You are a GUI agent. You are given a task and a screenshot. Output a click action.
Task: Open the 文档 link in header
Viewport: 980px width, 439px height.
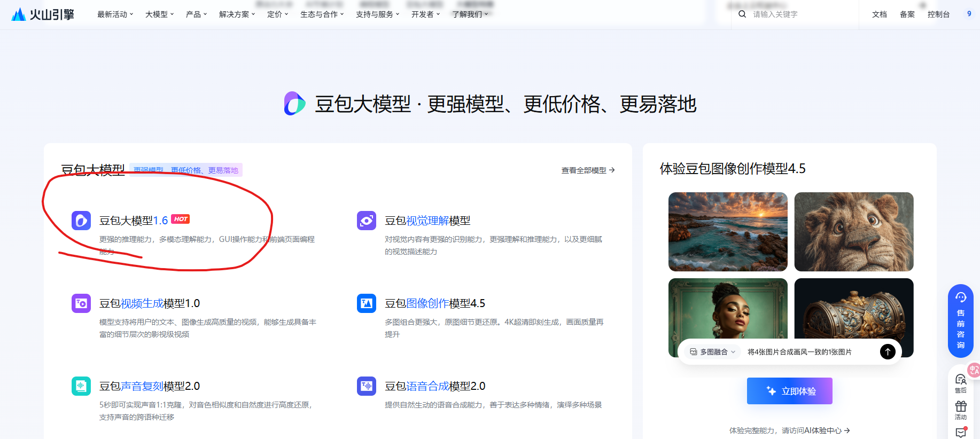point(879,14)
